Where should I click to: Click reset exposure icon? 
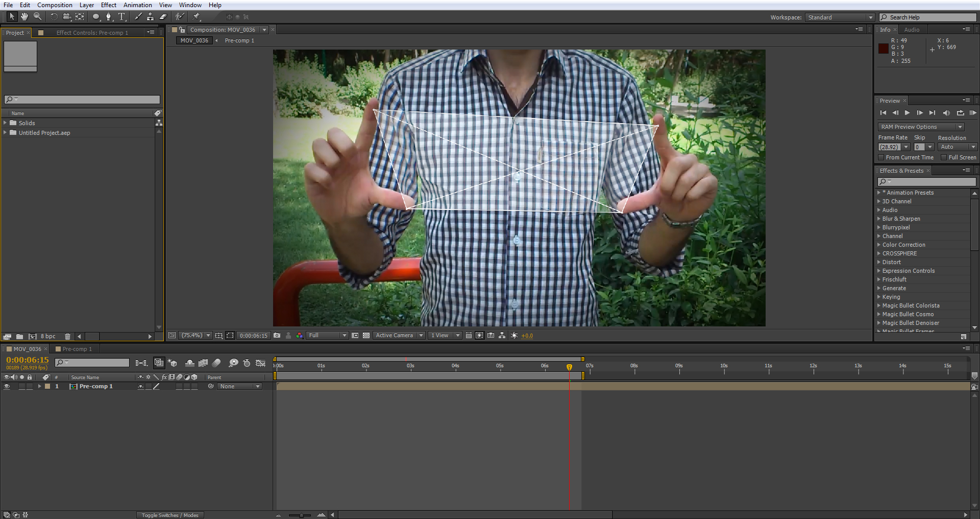point(514,336)
